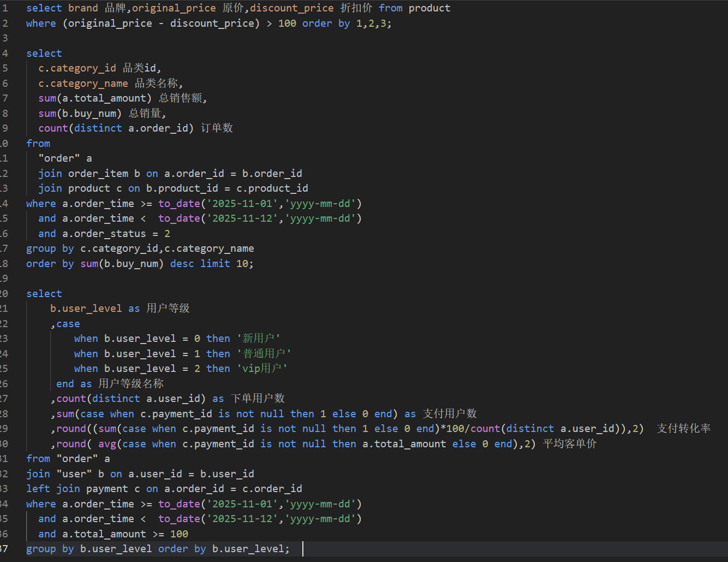
Task: Click the 支付转化率 alias
Action: point(684,429)
